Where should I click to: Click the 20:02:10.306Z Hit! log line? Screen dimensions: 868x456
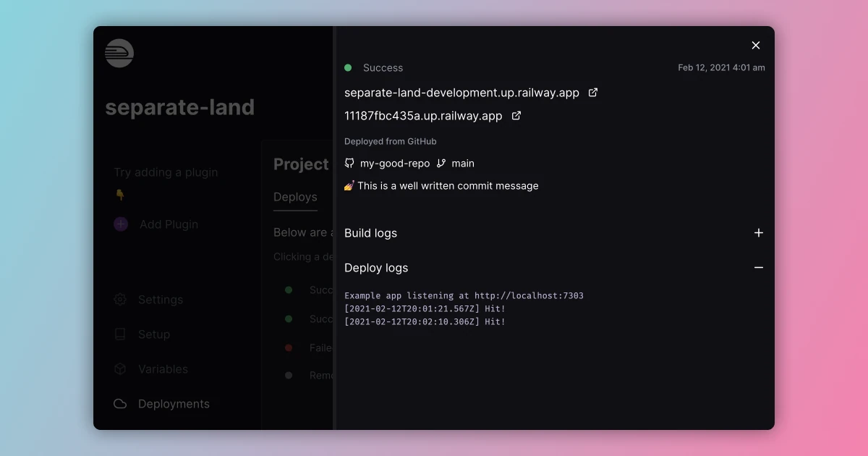425,321
